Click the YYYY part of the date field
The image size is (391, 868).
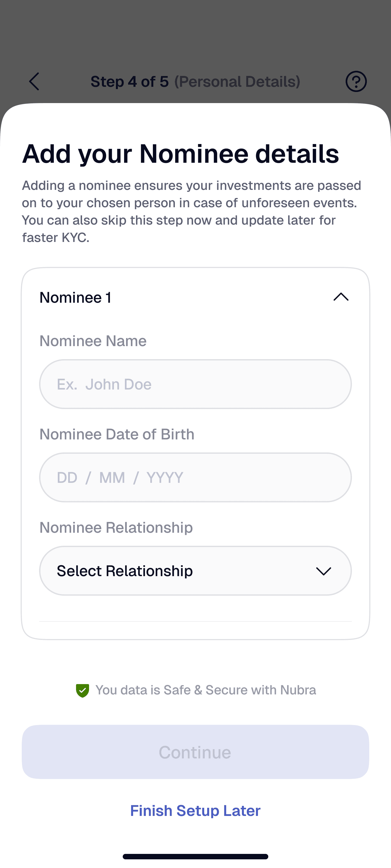(x=165, y=478)
